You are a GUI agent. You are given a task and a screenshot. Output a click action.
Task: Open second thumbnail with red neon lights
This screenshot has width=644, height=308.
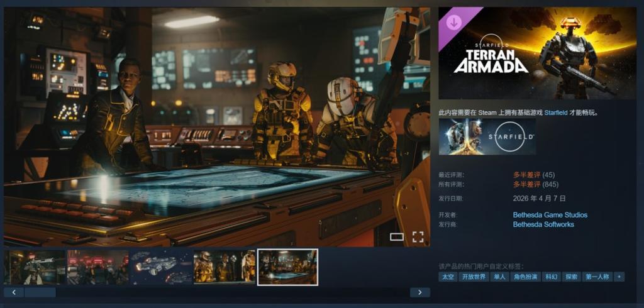click(97, 267)
